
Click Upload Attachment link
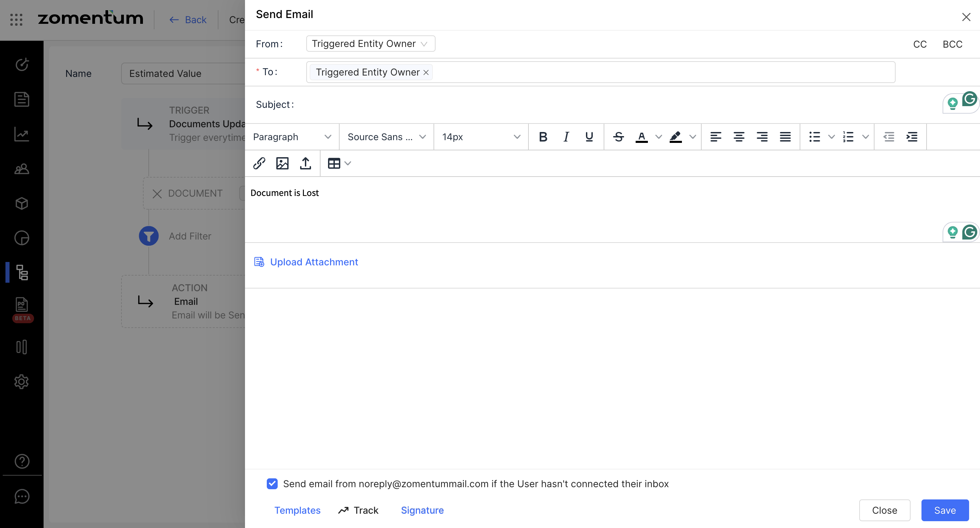tap(314, 262)
